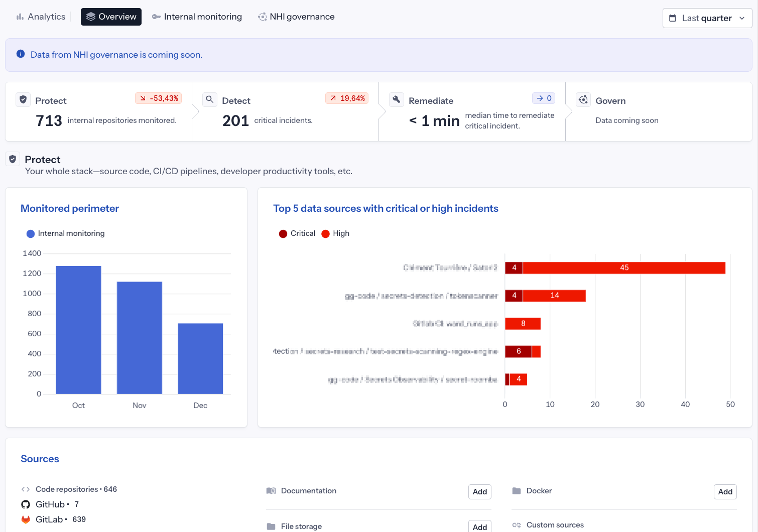Click the Detect magnifying glass icon
The image size is (758, 532).
click(210, 99)
